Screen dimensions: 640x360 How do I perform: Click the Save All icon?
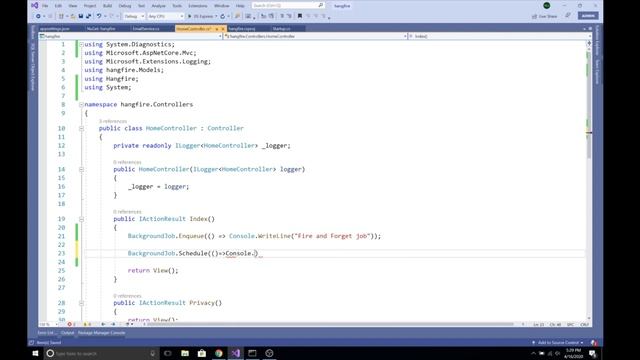pos(88,16)
